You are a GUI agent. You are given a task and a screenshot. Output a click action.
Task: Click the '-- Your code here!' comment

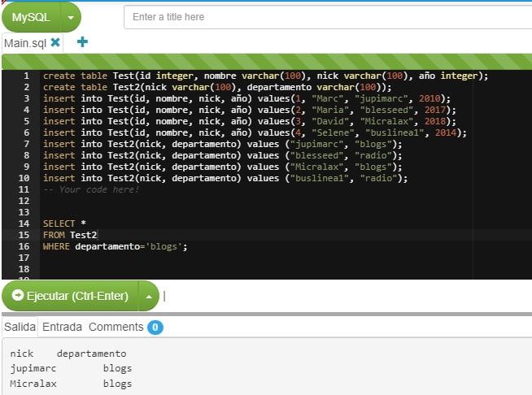91,189
